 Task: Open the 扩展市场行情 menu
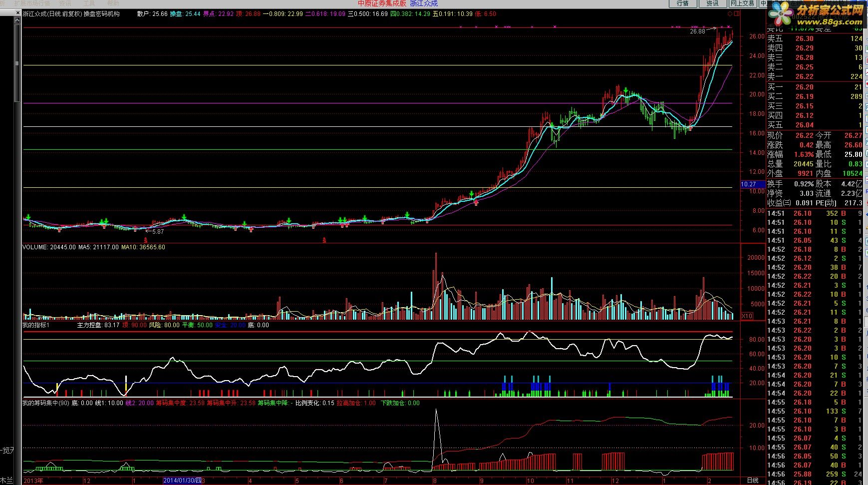pyautogui.click(x=32, y=3)
